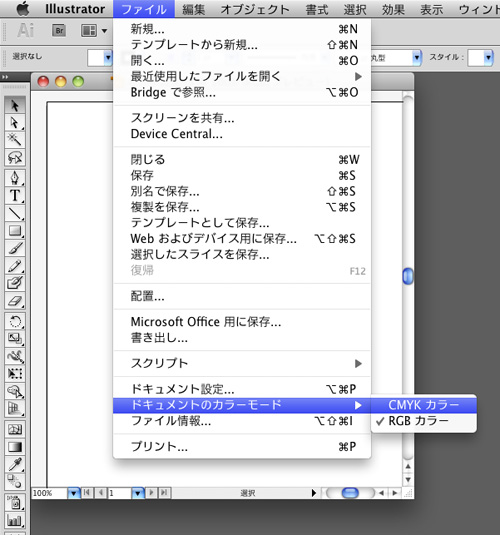Select the Lasso tool
The image size is (500, 535).
pyautogui.click(x=15, y=157)
